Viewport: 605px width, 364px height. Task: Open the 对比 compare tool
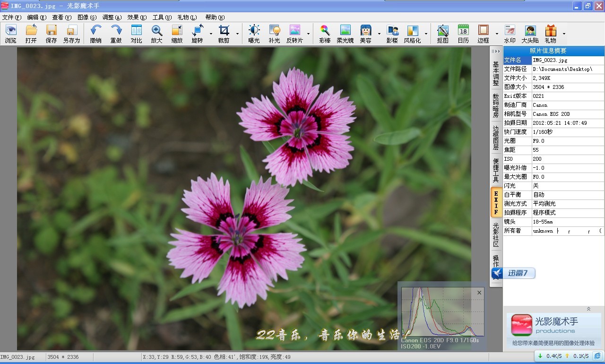(x=136, y=34)
